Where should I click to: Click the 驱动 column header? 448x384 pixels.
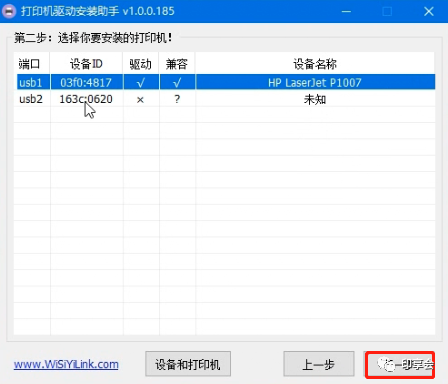(141, 63)
